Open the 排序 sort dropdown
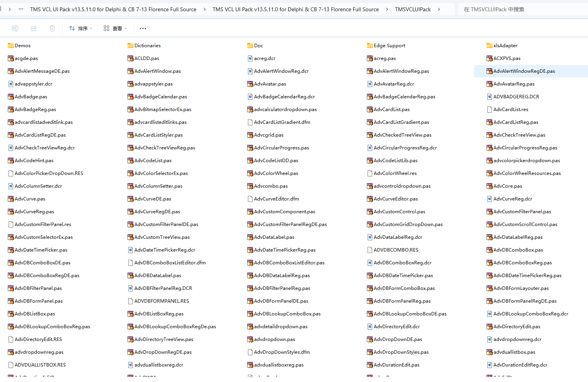The height and width of the screenshot is (382, 588). click(81, 28)
